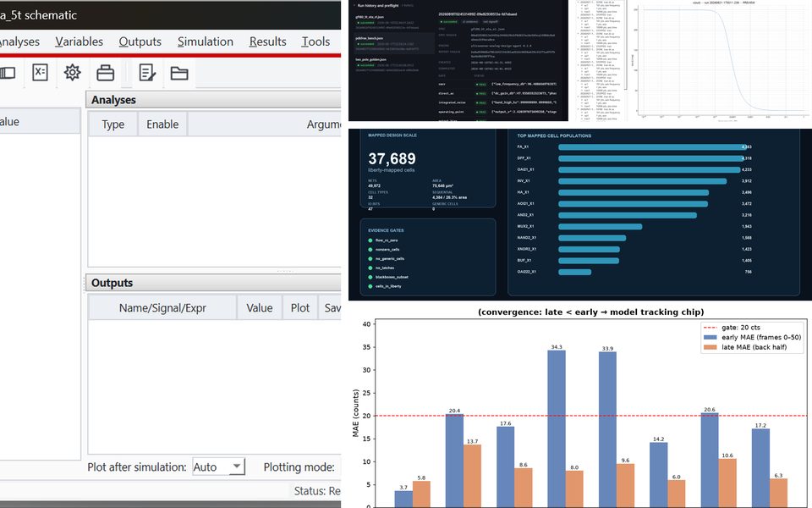Viewport: 812px width, 508px height.
Task: Click the BUF_X1 cell label
Action: tap(524, 261)
